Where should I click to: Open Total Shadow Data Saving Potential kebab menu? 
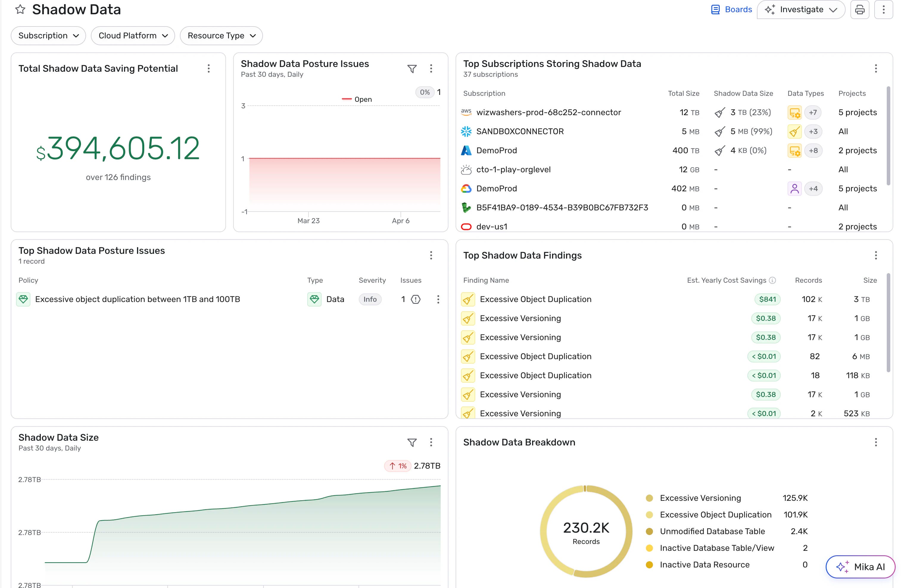coord(208,69)
